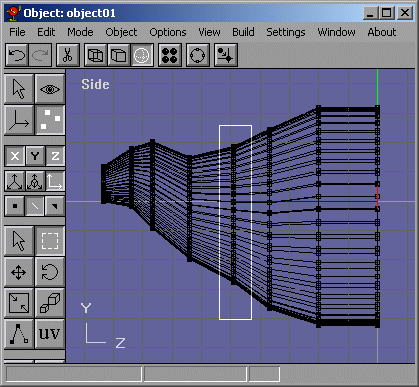Image resolution: width=419 pixels, height=387 pixels.
Task: Click the four black dots toolbar icon
Action: pos(170,55)
